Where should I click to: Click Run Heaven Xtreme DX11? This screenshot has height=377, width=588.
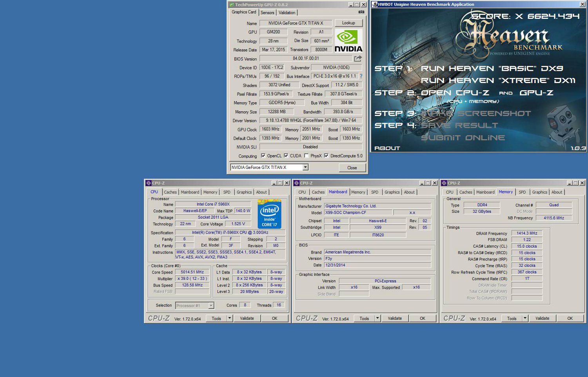(498, 80)
